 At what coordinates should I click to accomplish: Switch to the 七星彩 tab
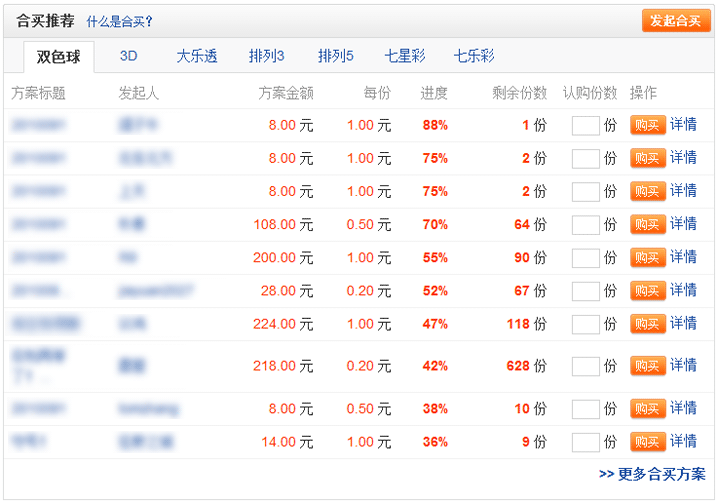point(405,57)
